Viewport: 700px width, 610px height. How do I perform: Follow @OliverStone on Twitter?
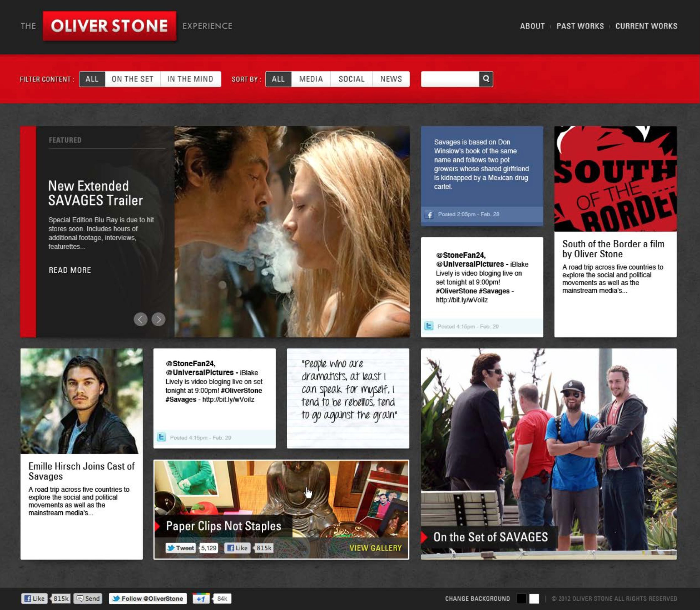(148, 598)
